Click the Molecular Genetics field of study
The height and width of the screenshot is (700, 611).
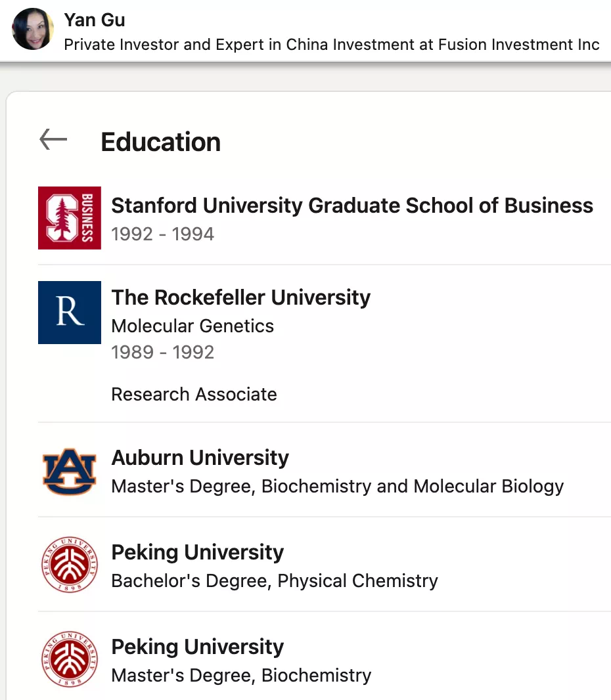(x=192, y=326)
